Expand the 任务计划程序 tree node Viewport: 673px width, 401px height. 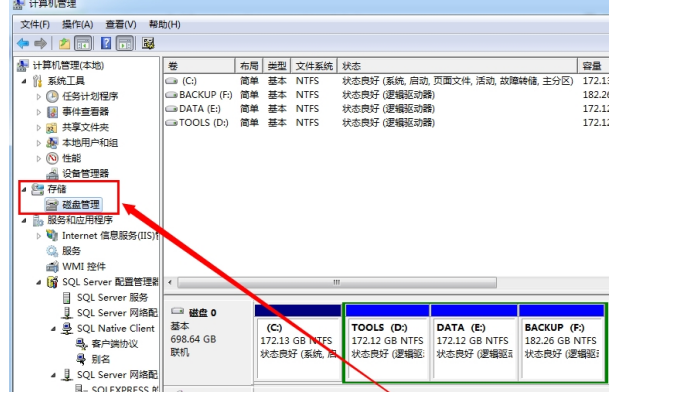[x=39, y=97]
